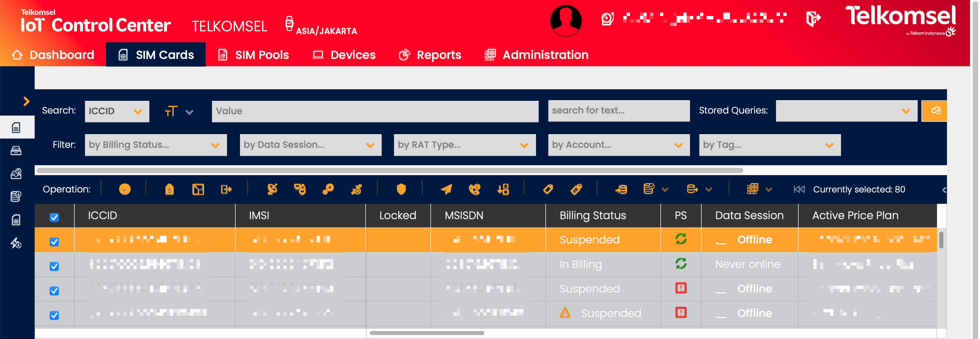Click the logout icon in the header

[x=813, y=18]
